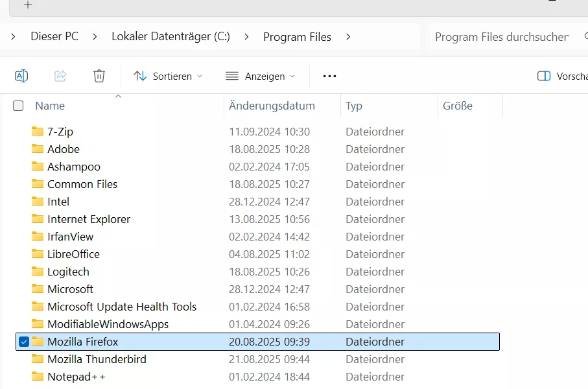Select the Internet Explorer folder name
This screenshot has width=588, height=389.
[x=89, y=219]
